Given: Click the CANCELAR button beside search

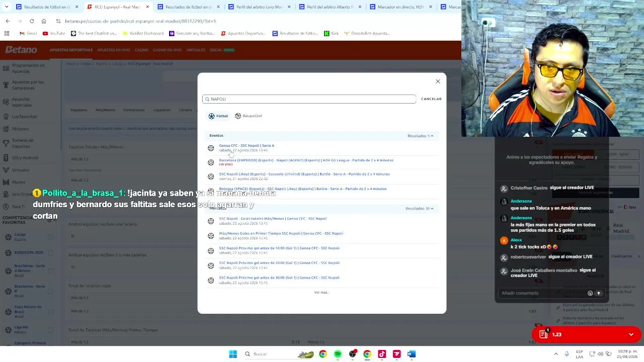Looking at the screenshot, I should coord(431,99).
